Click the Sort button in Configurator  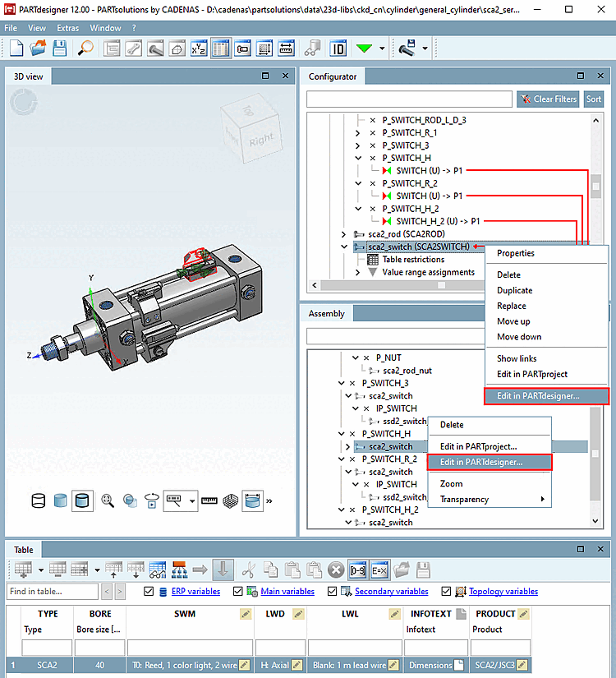point(593,99)
